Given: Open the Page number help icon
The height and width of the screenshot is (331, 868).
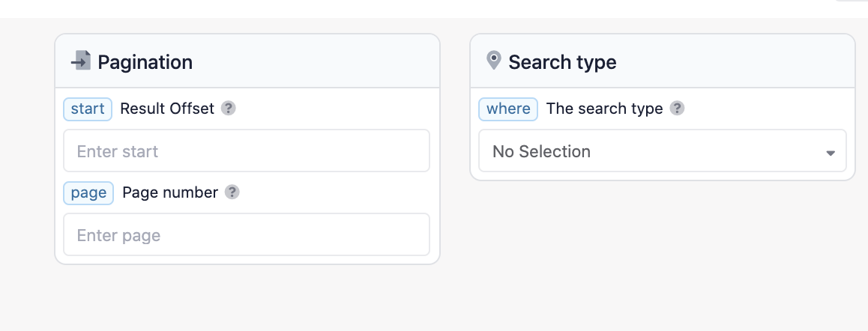Looking at the screenshot, I should pyautogui.click(x=232, y=192).
